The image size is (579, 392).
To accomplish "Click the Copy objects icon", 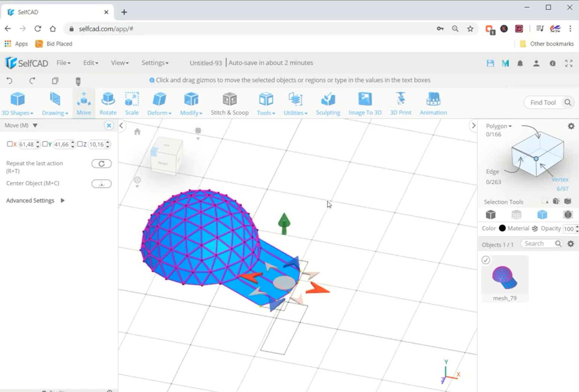I will [55, 81].
